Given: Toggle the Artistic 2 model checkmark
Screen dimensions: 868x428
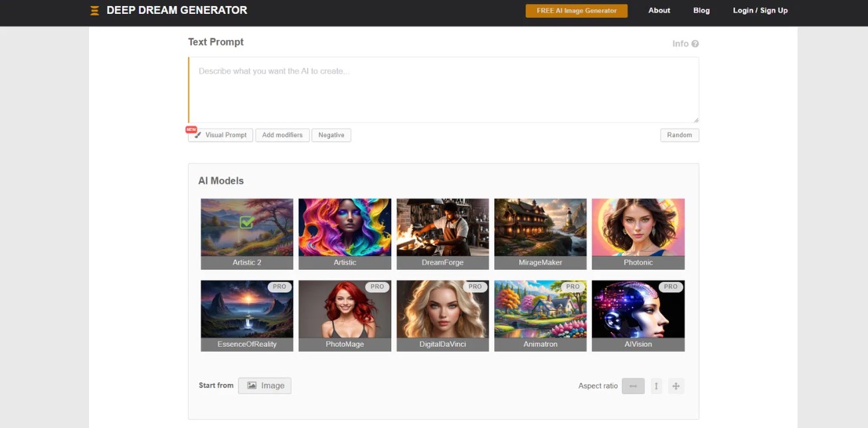Looking at the screenshot, I should 246,223.
